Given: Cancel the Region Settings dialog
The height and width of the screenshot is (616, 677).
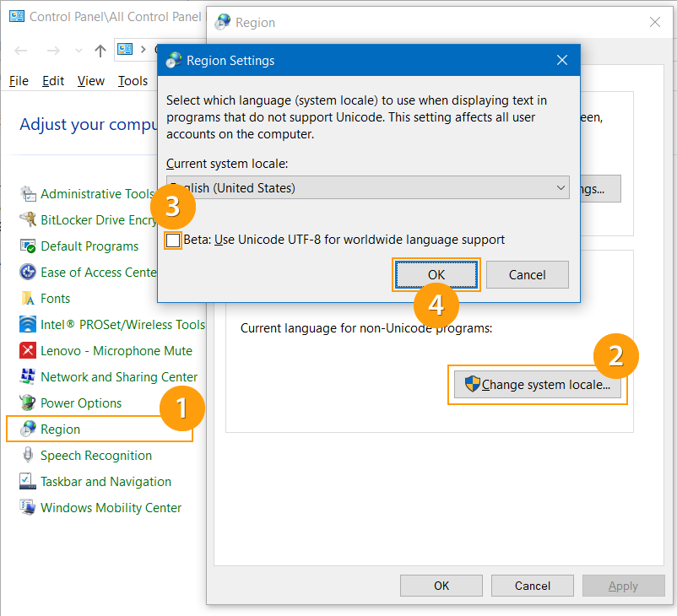Looking at the screenshot, I should coord(527,274).
